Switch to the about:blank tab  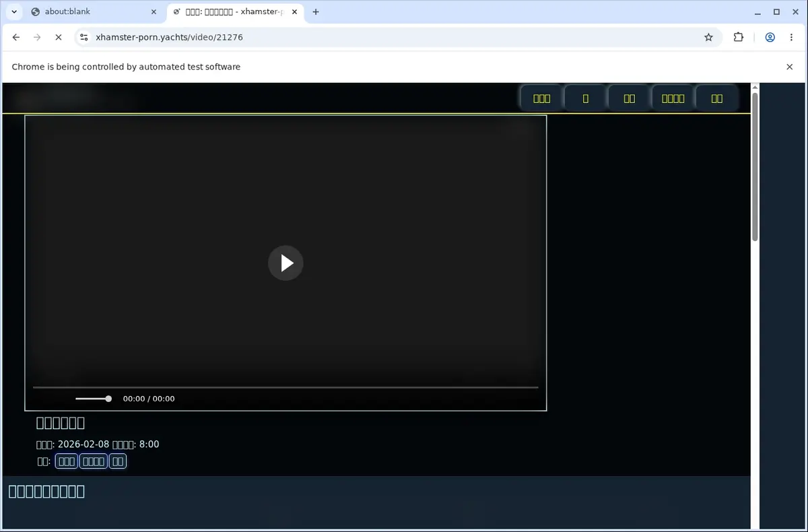click(x=94, y=11)
